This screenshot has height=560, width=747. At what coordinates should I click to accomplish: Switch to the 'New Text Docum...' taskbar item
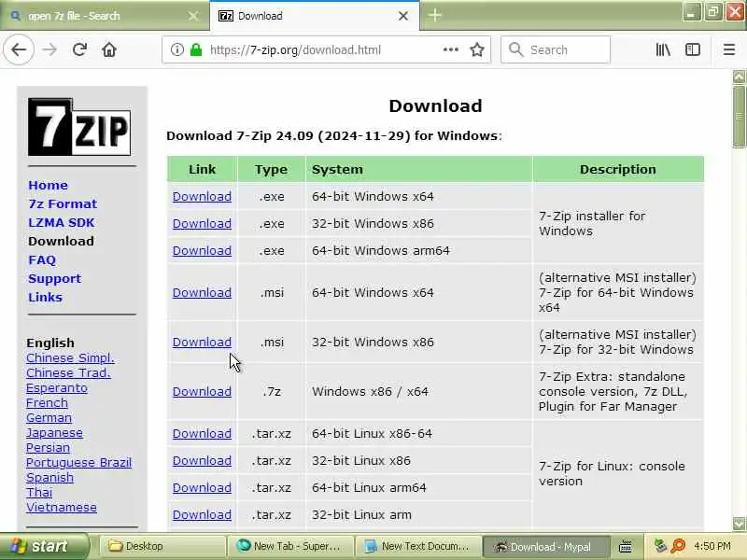(x=417, y=546)
